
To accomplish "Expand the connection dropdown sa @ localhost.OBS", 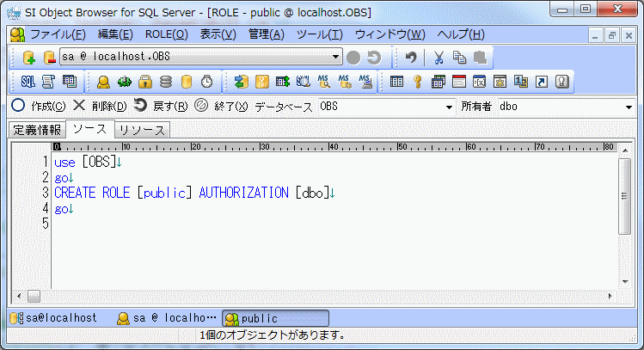I will point(336,58).
